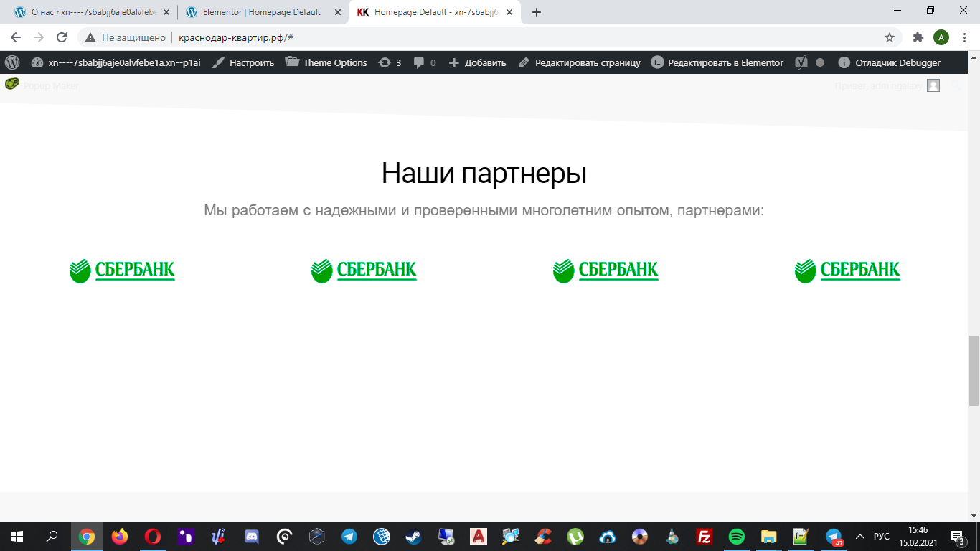
Task: Click the Не защищено security warning
Action: [x=126, y=37]
